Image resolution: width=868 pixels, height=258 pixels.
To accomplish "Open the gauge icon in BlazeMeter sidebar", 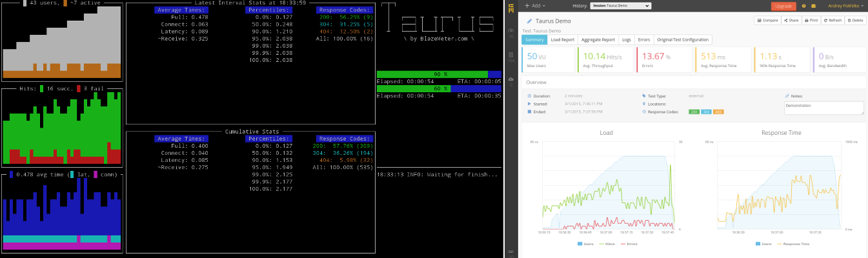I will (x=510, y=31).
